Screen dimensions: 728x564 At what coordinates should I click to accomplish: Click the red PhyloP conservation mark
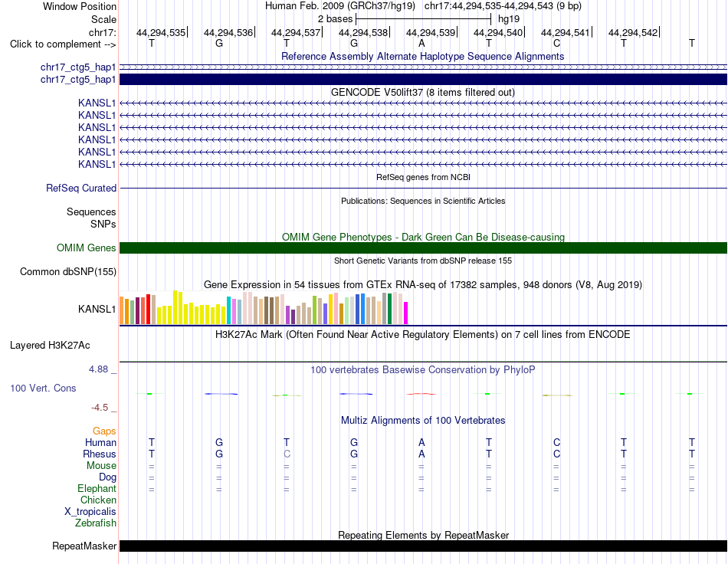click(421, 394)
